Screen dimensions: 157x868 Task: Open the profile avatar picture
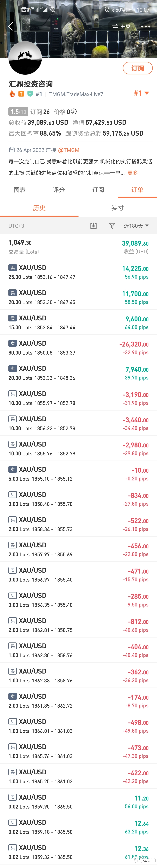[x=25, y=58]
